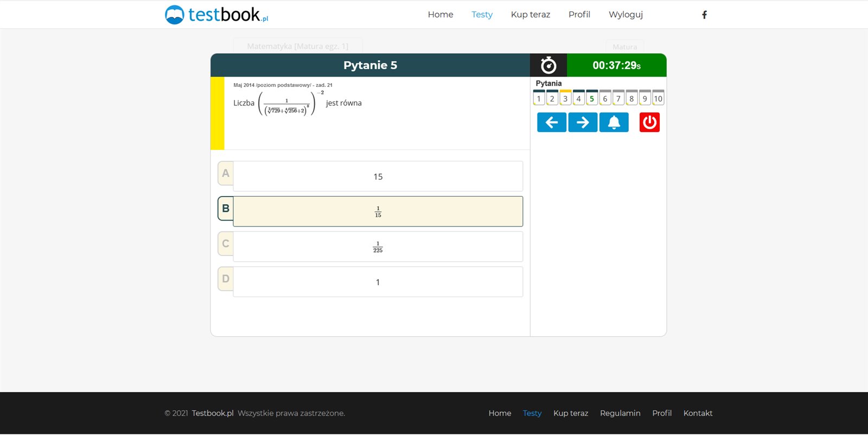The height and width of the screenshot is (435, 868).
Task: Open Regulamin link in footer
Action: 620,413
